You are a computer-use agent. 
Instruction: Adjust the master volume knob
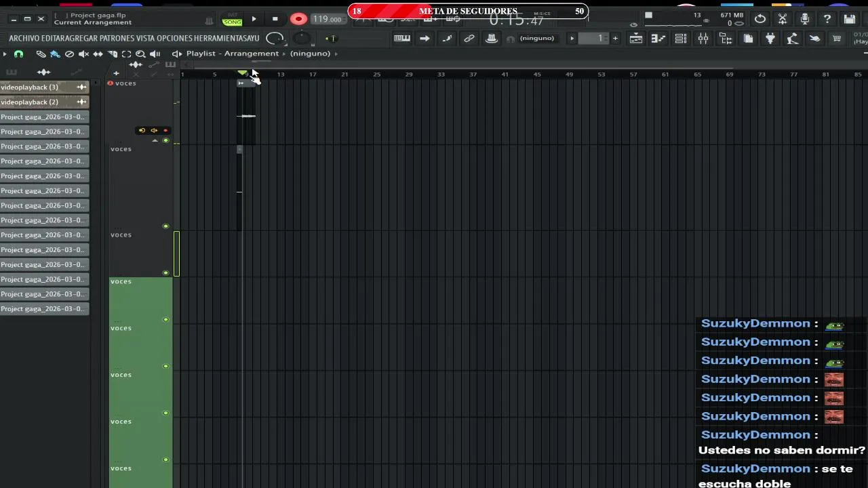coord(275,39)
